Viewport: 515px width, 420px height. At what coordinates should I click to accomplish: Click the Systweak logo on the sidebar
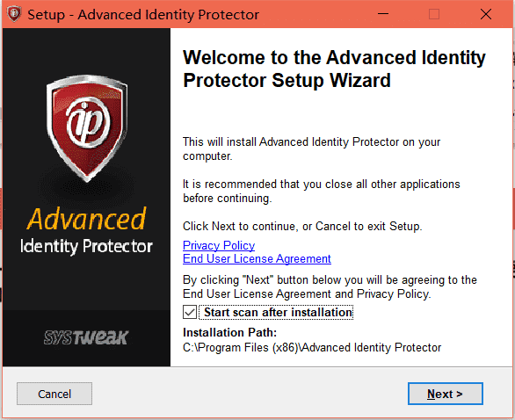coord(86,337)
